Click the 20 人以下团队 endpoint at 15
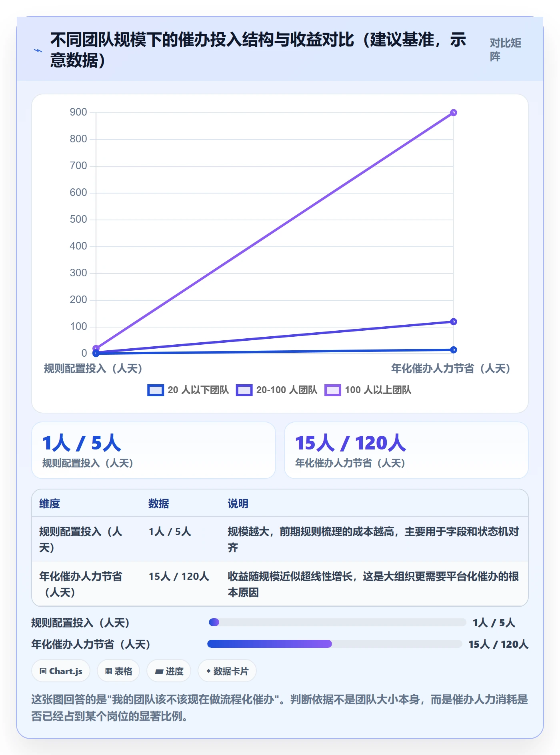560x755 pixels. click(x=453, y=350)
